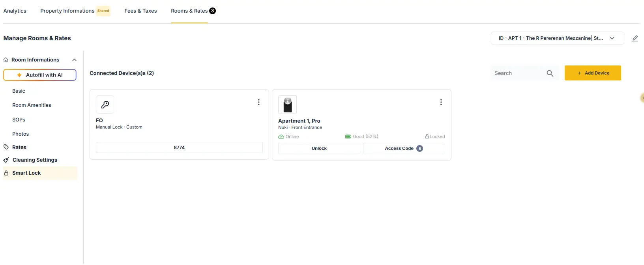Open the Apartment 1, Pro three-dot menu
The width and height of the screenshot is (644, 265).
click(441, 102)
